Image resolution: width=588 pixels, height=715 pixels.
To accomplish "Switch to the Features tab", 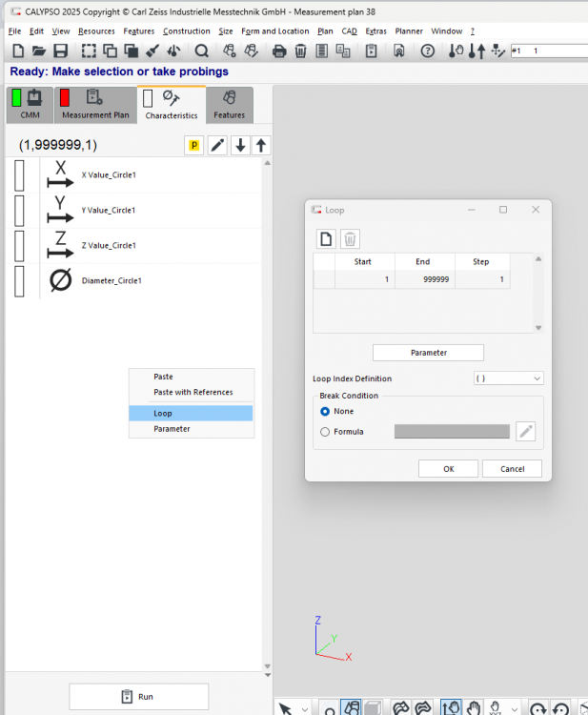I will click(x=229, y=105).
